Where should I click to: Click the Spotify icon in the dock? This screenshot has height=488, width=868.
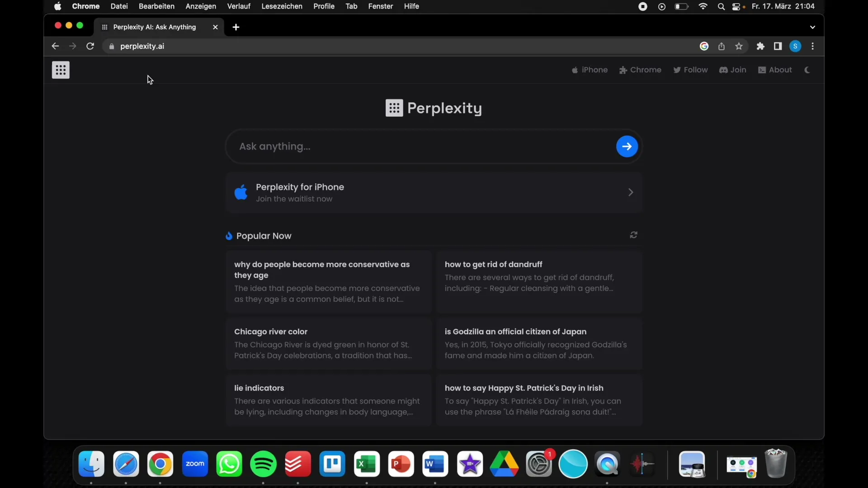(x=263, y=464)
